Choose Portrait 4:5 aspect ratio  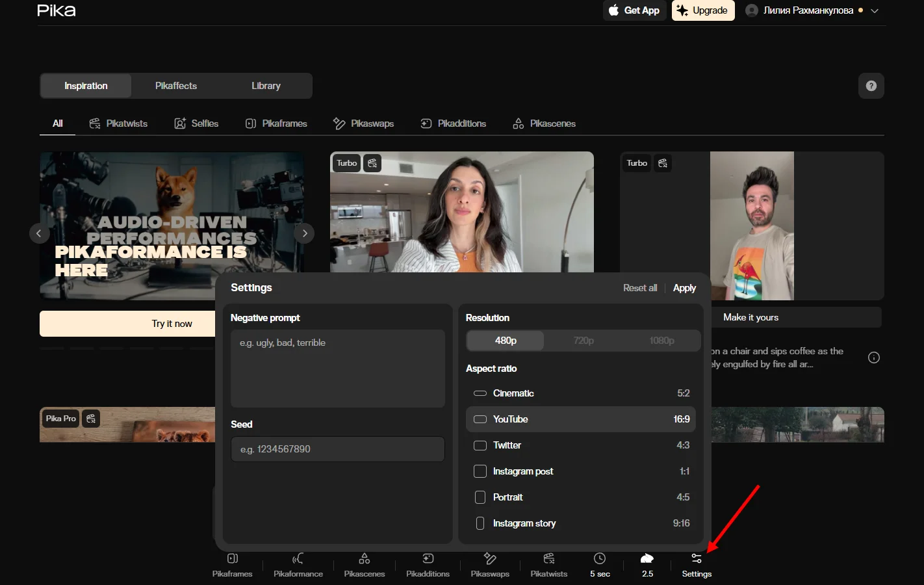click(581, 497)
